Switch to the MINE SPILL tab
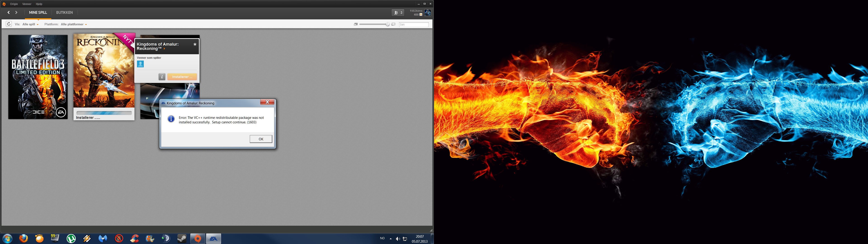 [x=38, y=12]
